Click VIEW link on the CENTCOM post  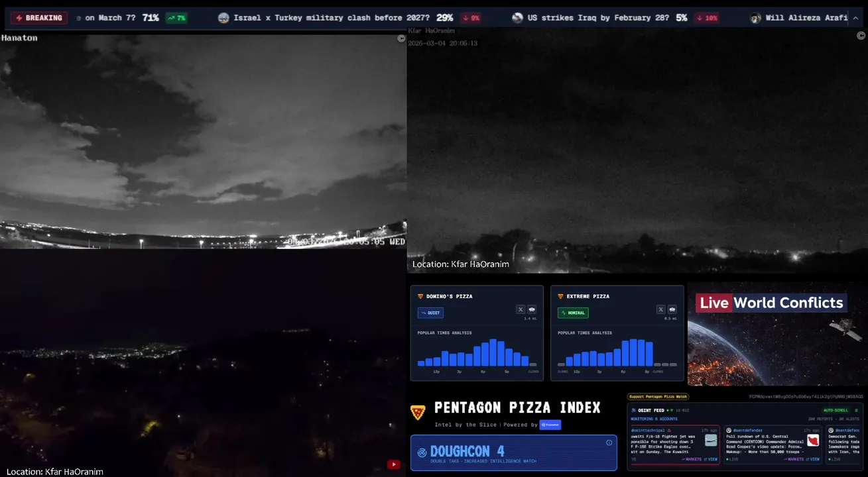(812, 459)
